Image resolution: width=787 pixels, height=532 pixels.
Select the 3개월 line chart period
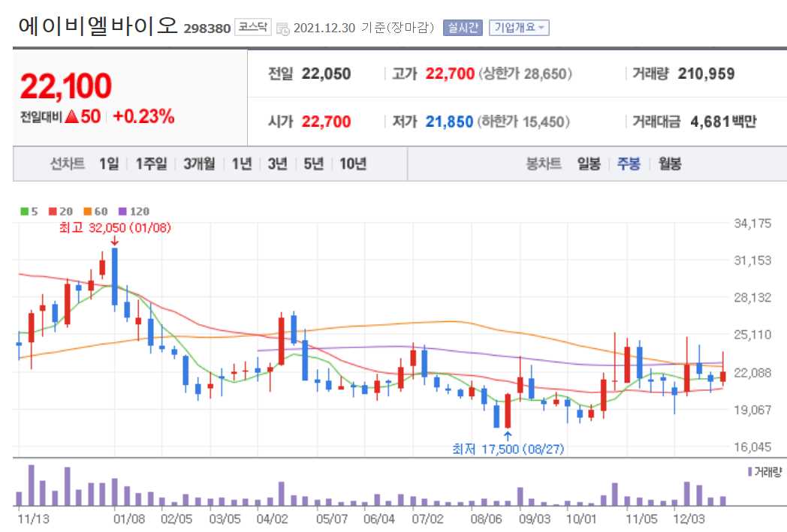click(x=199, y=164)
